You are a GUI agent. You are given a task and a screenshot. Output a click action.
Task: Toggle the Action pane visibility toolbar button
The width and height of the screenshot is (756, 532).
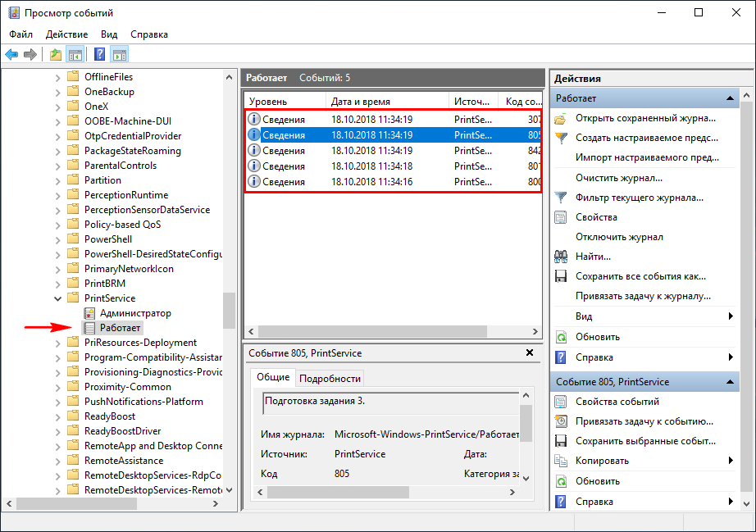click(120, 55)
